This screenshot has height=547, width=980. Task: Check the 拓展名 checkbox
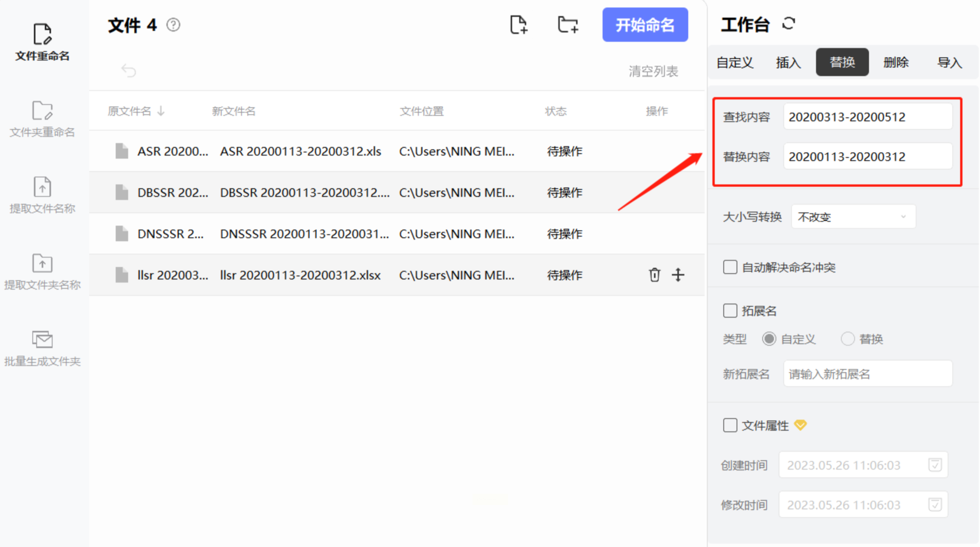pos(730,311)
